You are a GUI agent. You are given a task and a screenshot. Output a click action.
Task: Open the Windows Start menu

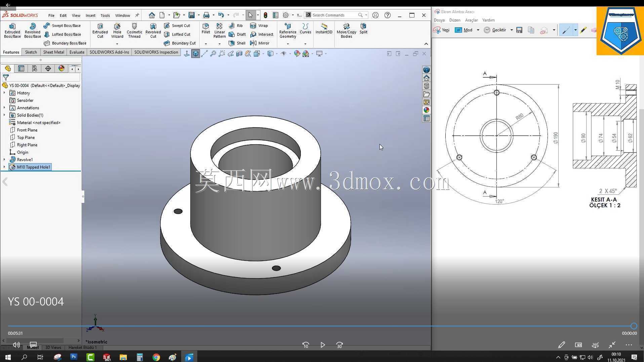pos(8,357)
